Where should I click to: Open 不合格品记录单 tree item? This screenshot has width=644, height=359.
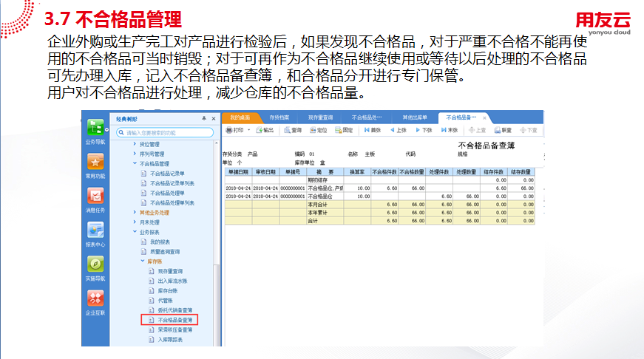(x=166, y=173)
